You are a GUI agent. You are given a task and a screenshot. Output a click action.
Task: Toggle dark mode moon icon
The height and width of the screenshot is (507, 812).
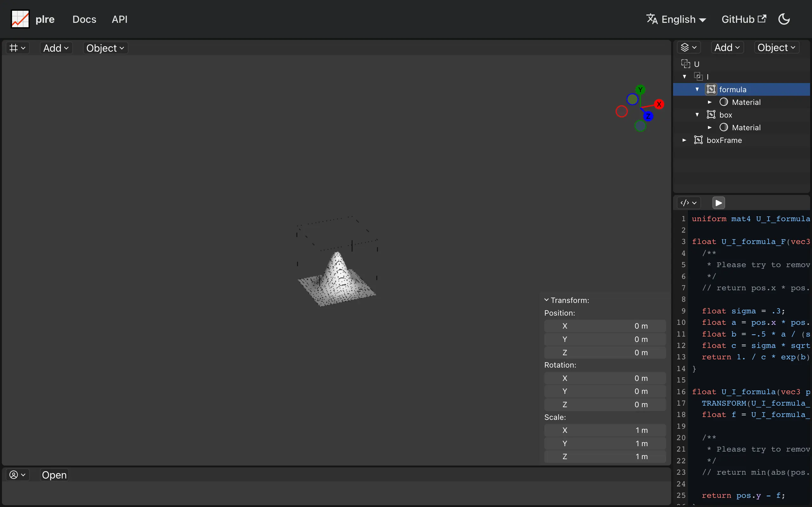point(784,19)
